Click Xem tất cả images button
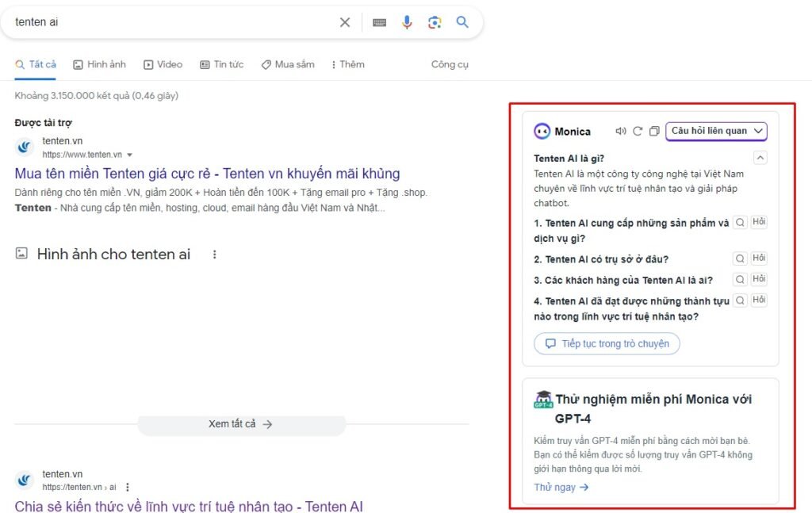The image size is (812, 513). (241, 424)
